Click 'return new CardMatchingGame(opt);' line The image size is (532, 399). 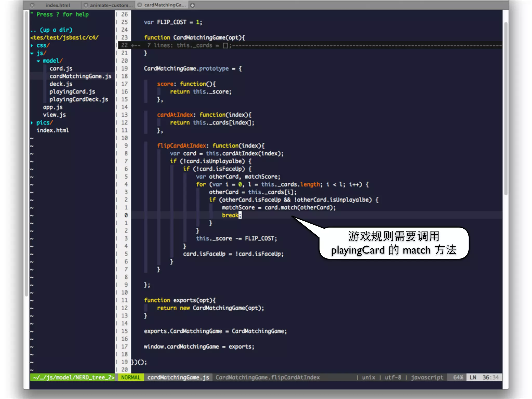tap(211, 308)
